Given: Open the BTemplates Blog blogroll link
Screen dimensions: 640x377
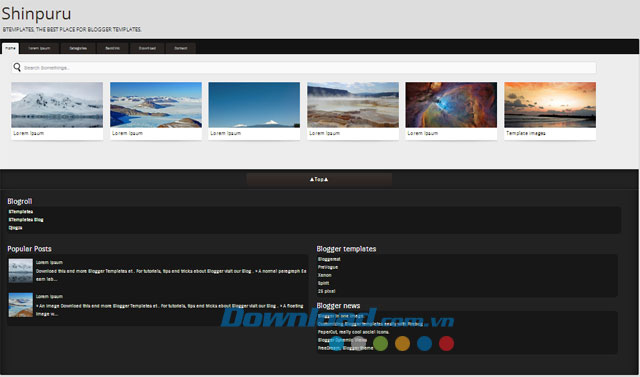Looking at the screenshot, I should (x=26, y=220).
